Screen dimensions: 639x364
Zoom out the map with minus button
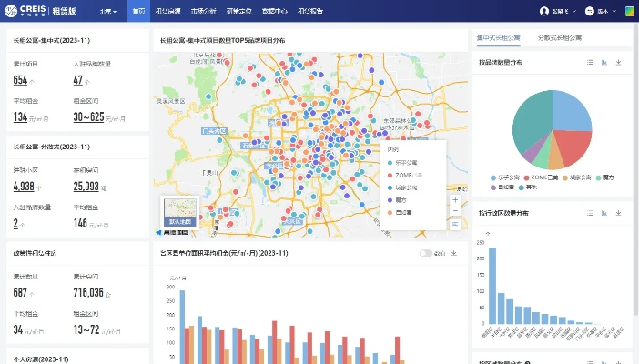click(x=455, y=211)
